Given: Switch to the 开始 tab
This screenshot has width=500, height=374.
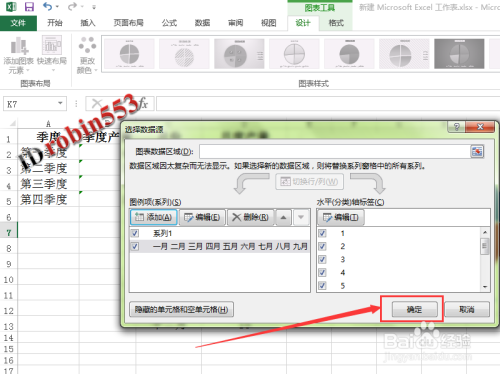Looking at the screenshot, I should tap(55, 23).
